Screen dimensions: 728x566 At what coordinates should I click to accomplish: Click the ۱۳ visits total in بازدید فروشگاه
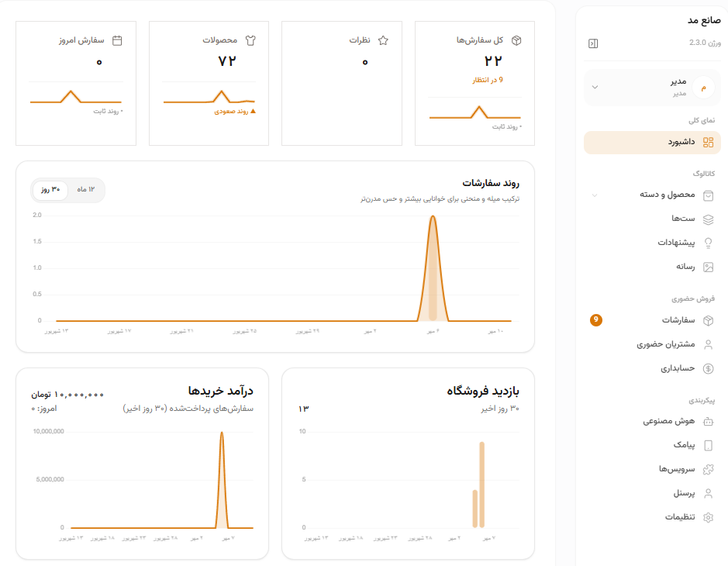coord(303,409)
